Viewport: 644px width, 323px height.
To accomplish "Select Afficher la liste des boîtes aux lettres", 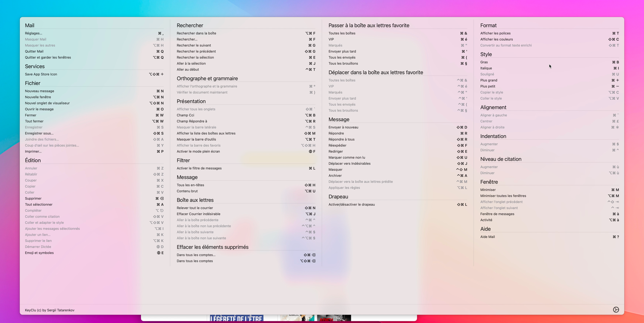I will click(246, 133).
